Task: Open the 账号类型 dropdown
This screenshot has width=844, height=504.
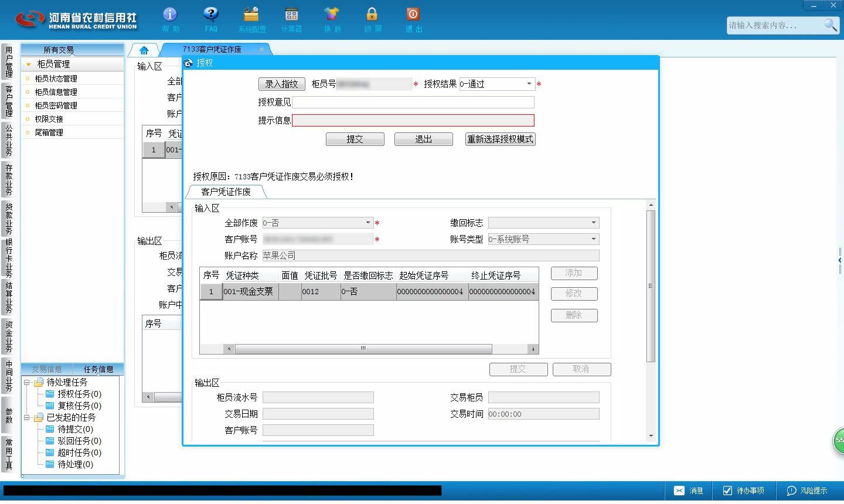Action: tap(594, 239)
